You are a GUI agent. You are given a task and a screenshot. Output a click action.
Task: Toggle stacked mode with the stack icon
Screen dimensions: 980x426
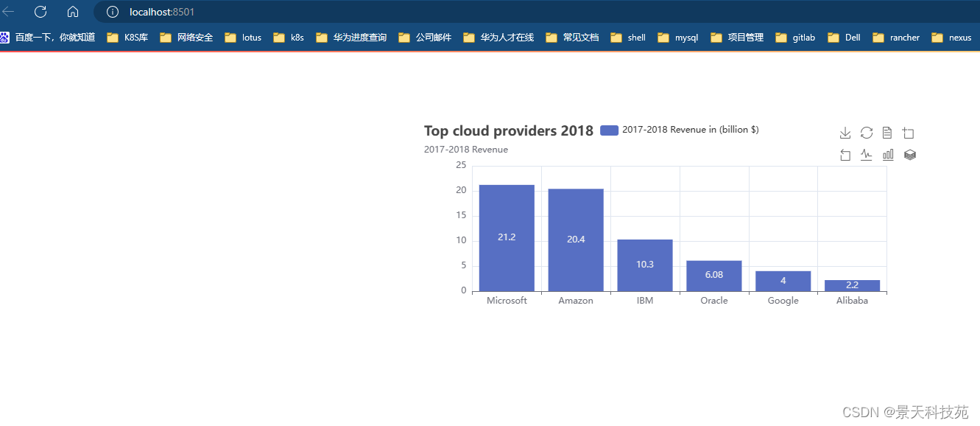pos(909,155)
